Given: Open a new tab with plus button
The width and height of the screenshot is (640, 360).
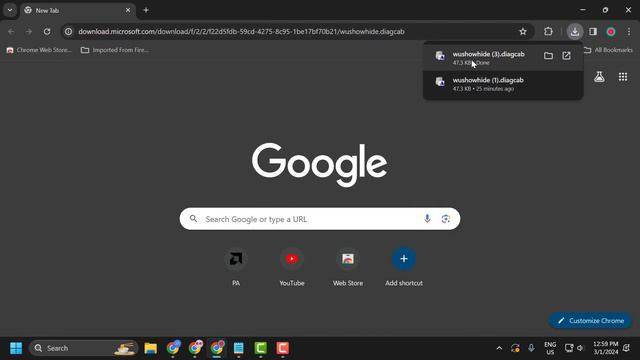Looking at the screenshot, I should click(x=146, y=10).
